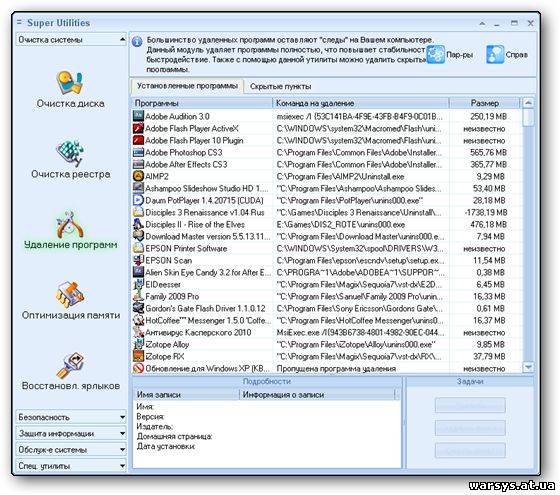Click the iZotope RX program icon
Viewport: 560px width, 495px height.
pos(138,356)
